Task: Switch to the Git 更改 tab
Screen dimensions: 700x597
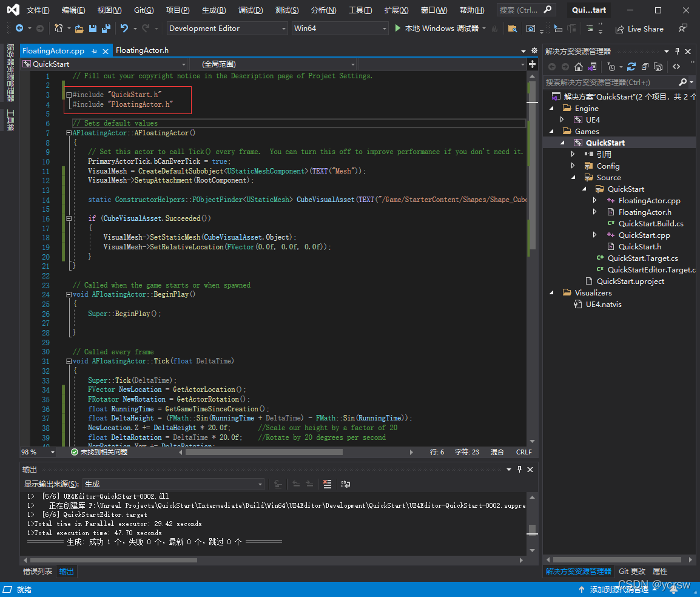Action: tap(631, 571)
